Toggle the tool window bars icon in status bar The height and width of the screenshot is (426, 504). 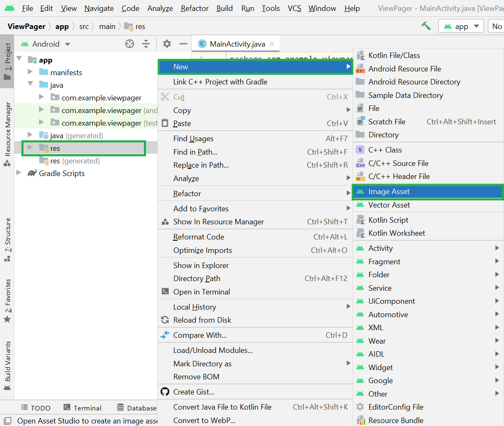pos(7,421)
